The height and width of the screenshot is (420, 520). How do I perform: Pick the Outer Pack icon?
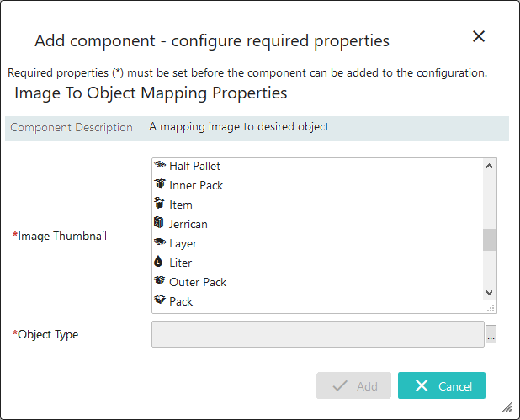[x=160, y=280]
